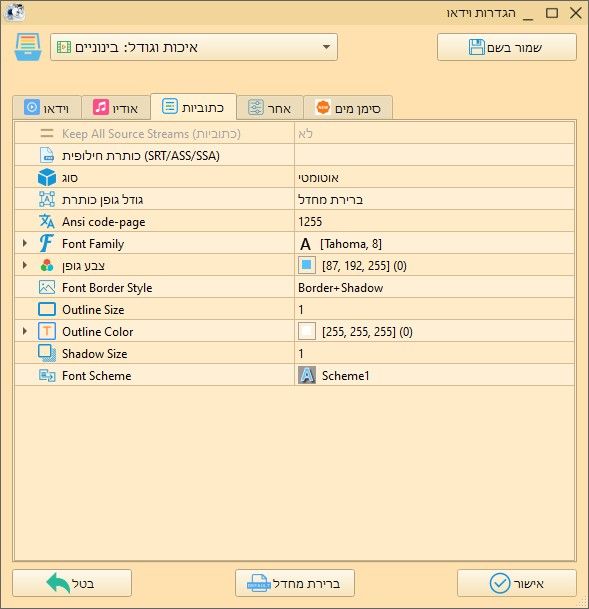
Task: Click the שמור בשם save-as button
Action: point(506,47)
